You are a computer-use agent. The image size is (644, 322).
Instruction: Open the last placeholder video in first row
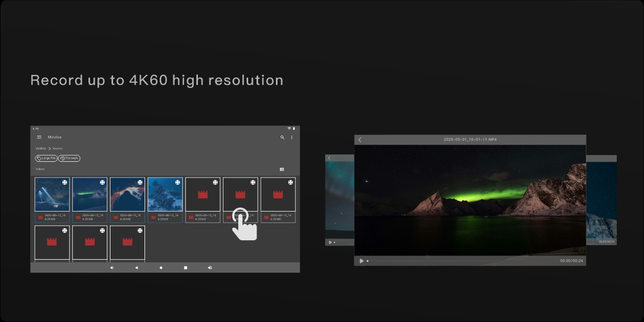278,194
